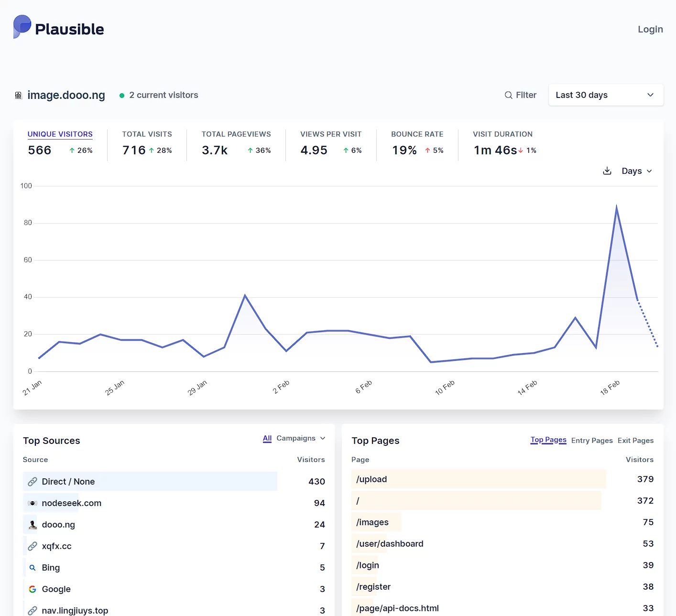The height and width of the screenshot is (616, 676).
Task: Click the nodeseek.com source favicon
Action: coord(33,503)
